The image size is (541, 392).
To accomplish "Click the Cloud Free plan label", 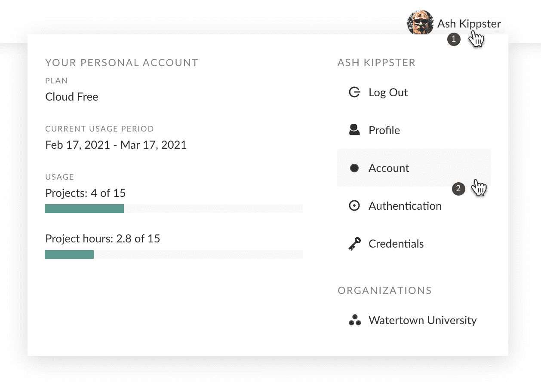I will (x=71, y=96).
